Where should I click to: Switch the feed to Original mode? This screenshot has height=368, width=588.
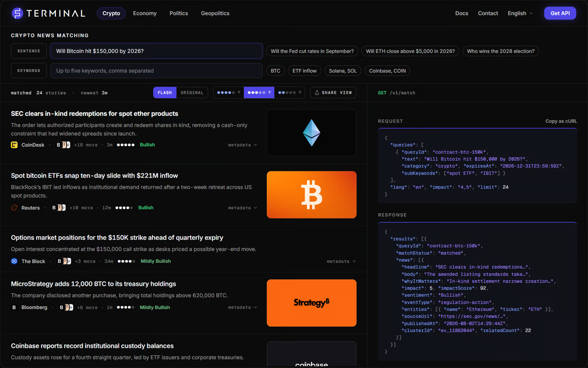[192, 92]
